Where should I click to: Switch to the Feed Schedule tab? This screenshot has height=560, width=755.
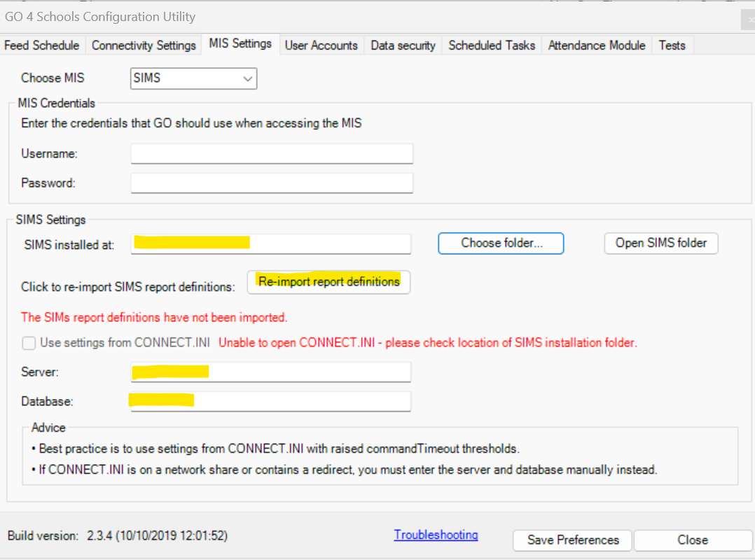coord(42,45)
